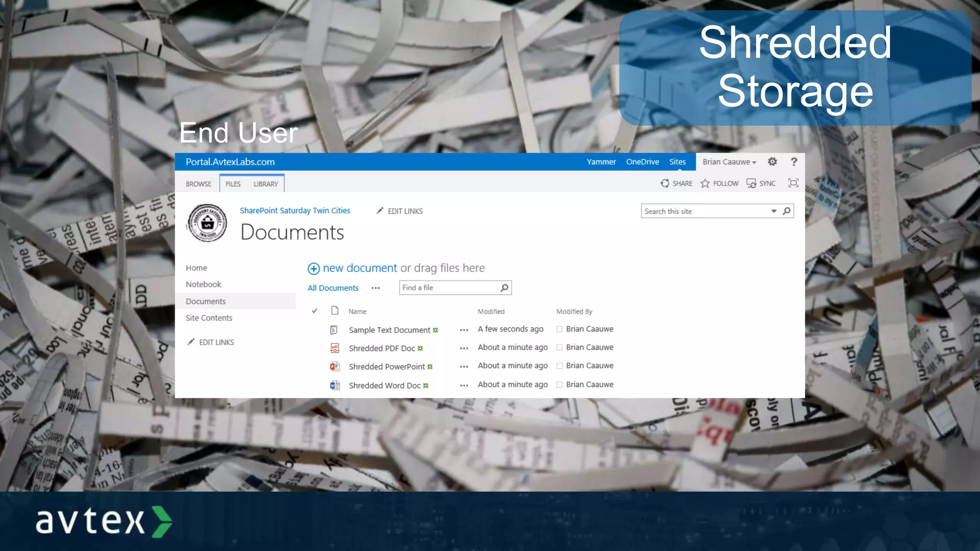Tick presence checkbox in Shredded Word Doc row
The image size is (980, 551).
tap(559, 385)
